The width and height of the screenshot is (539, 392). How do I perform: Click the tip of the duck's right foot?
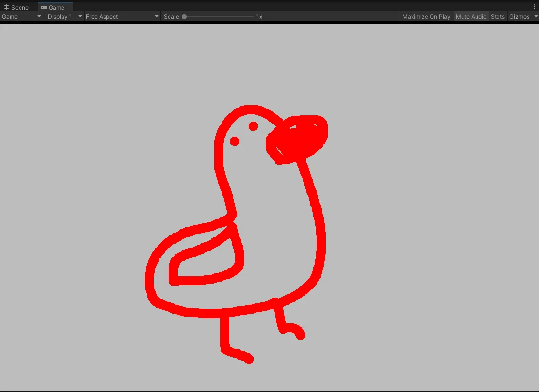301,335
